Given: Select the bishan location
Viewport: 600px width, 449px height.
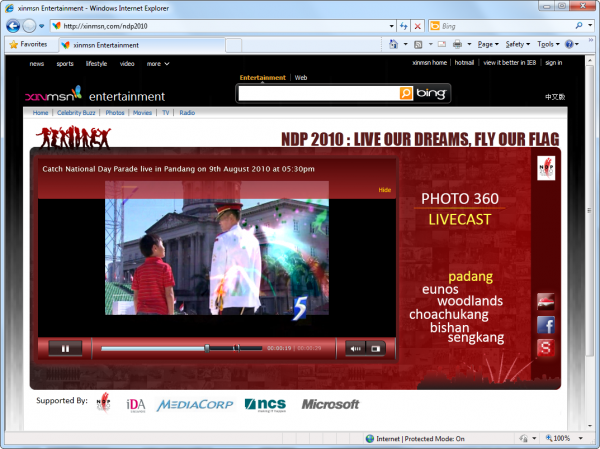Looking at the screenshot, I should (450, 328).
